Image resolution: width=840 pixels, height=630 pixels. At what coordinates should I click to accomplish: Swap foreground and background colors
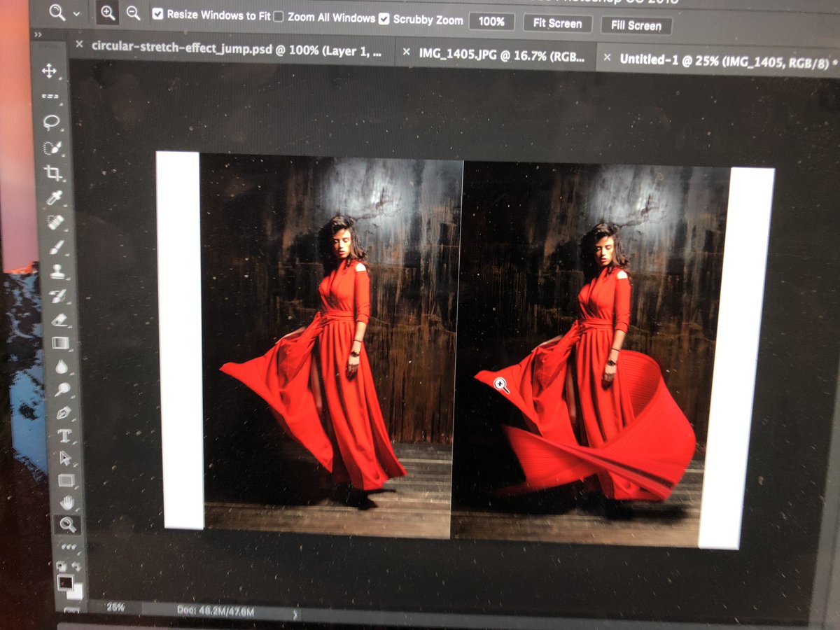coord(76,565)
